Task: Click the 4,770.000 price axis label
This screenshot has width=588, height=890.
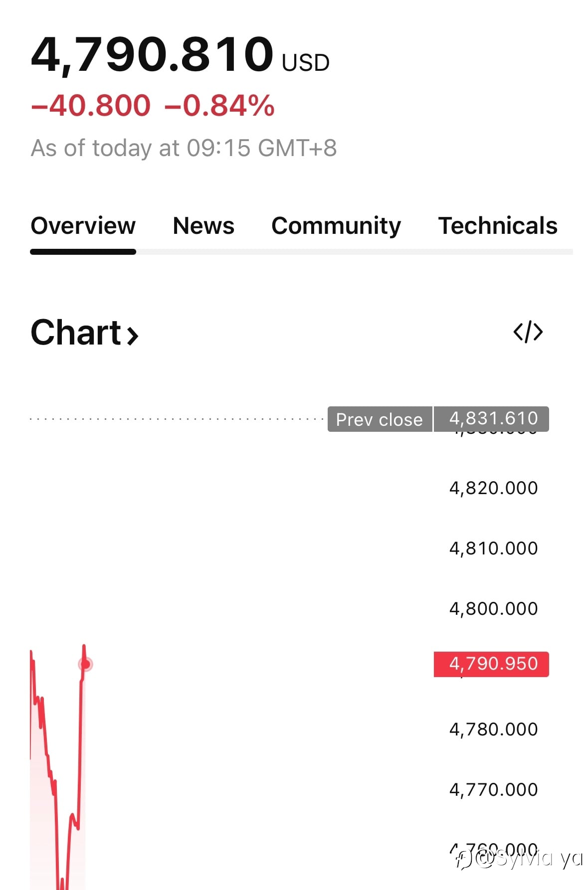Action: (x=493, y=790)
